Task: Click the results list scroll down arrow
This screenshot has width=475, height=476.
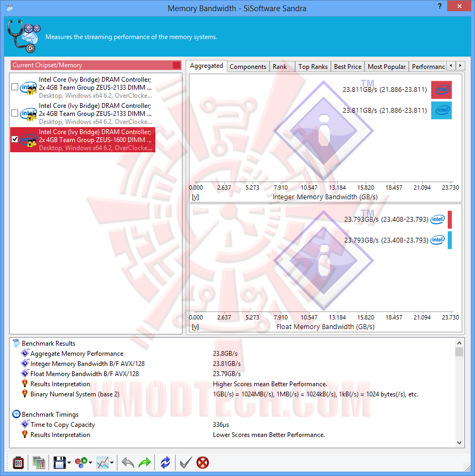Action: pos(459,442)
